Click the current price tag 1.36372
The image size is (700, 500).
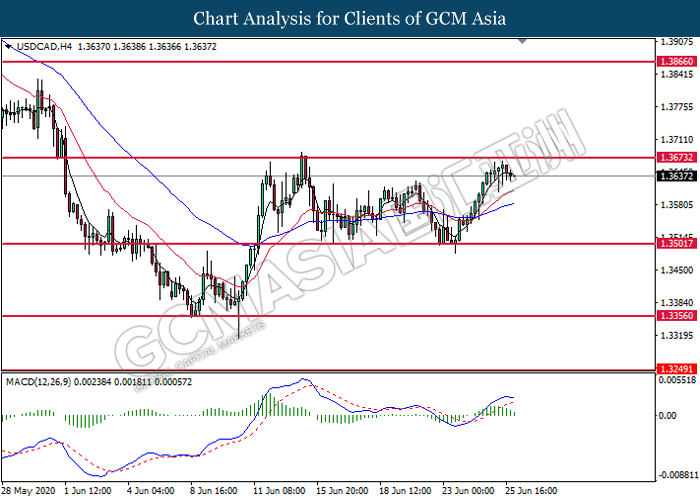coord(677,176)
